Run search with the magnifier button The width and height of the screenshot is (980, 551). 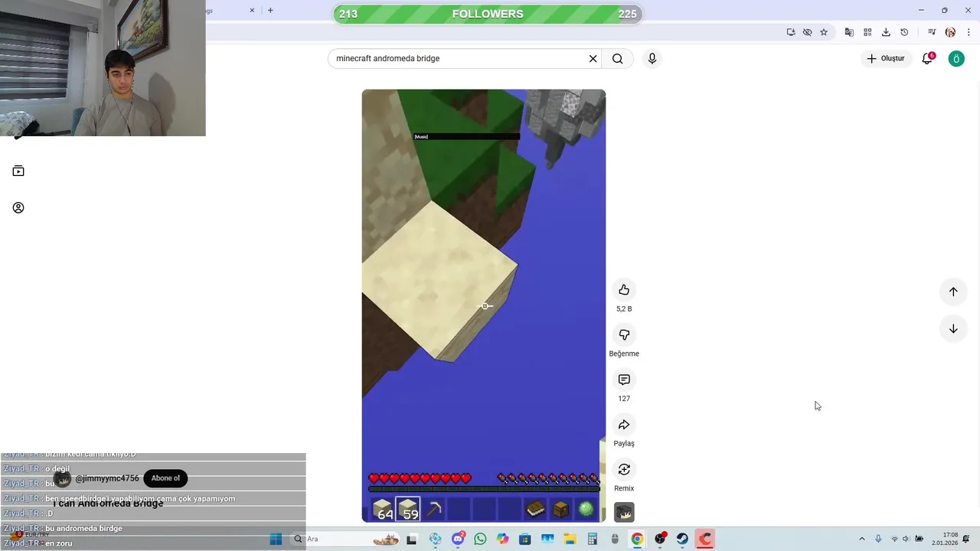618,59
